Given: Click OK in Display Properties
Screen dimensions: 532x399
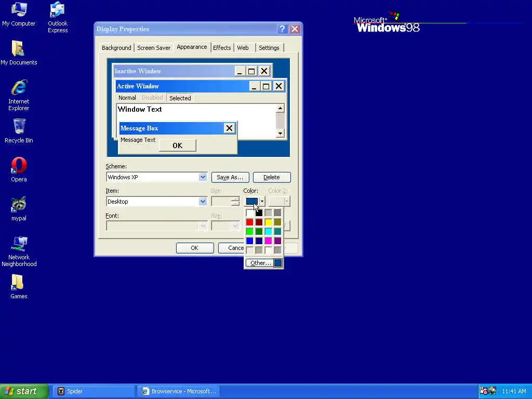Looking at the screenshot, I should pyautogui.click(x=195, y=248).
